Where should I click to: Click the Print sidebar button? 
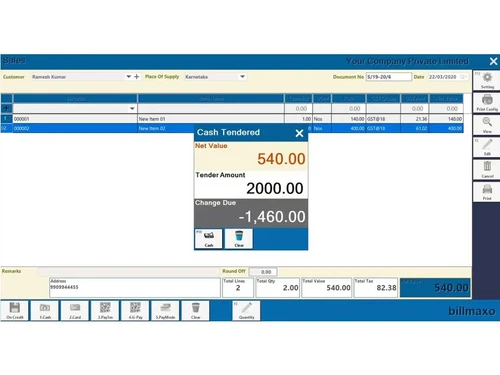pyautogui.click(x=487, y=192)
